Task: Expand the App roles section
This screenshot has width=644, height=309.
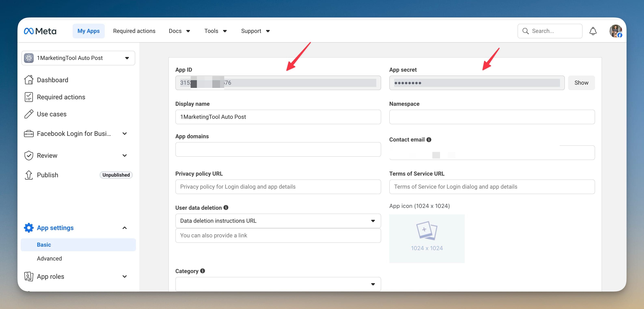Action: pos(124,277)
